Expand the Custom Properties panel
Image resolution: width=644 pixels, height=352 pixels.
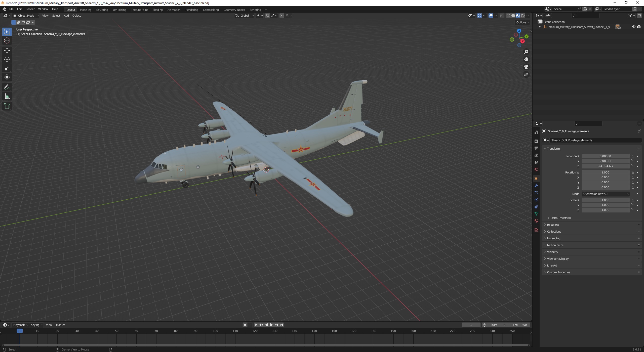click(x=558, y=272)
